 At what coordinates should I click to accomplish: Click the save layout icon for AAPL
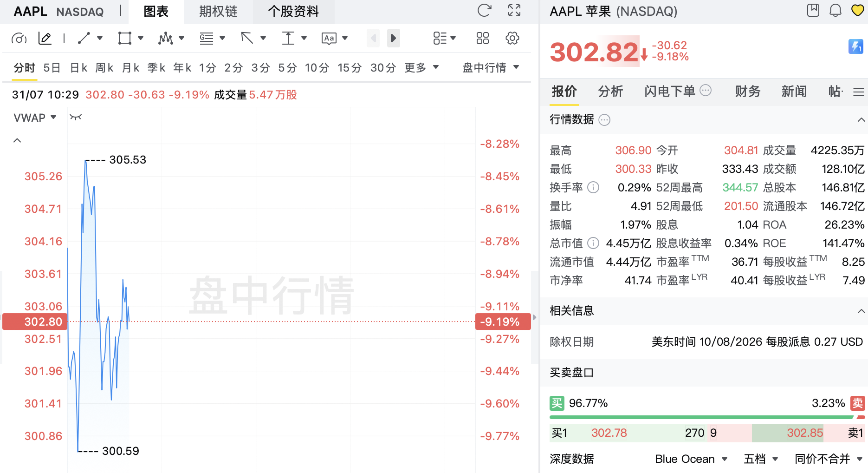813,10
